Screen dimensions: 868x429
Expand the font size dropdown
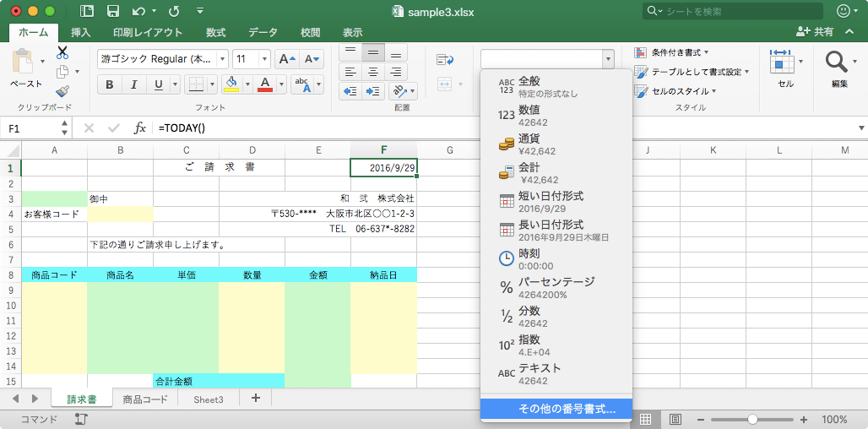[x=264, y=59]
